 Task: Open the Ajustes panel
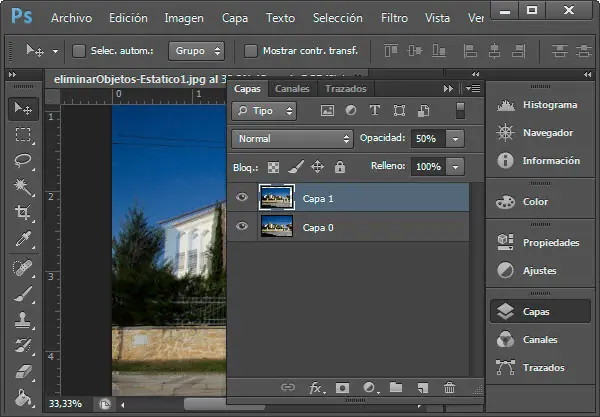539,270
